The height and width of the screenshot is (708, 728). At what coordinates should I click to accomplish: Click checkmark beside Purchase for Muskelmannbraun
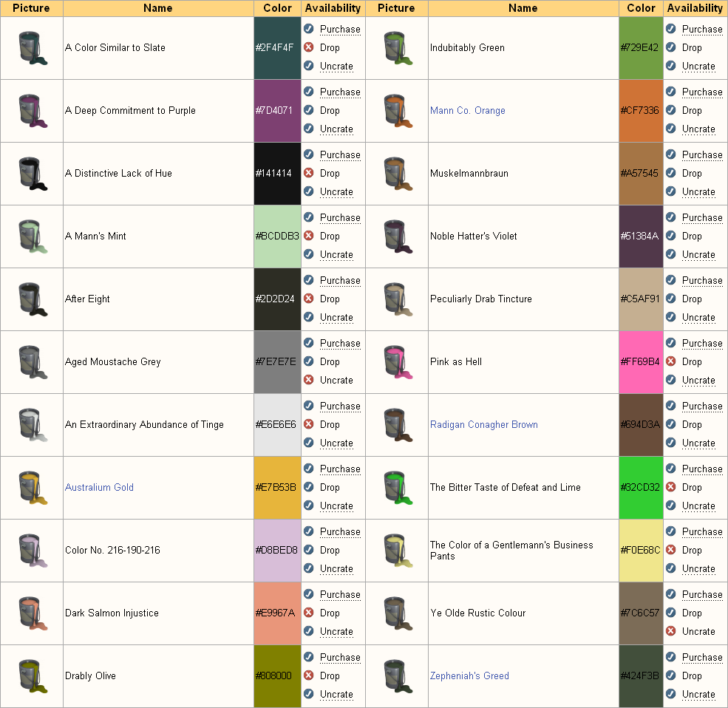671,154
